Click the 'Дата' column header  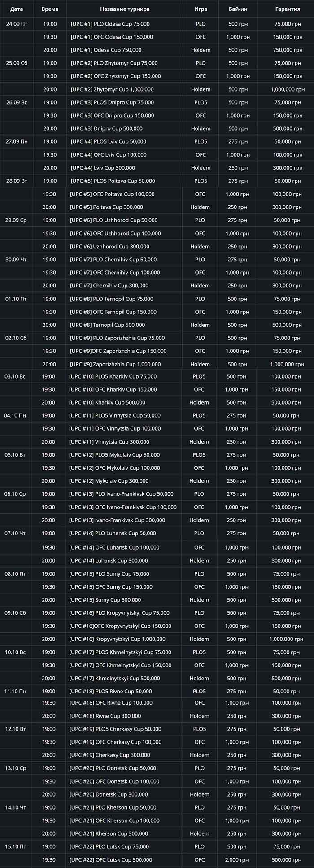pyautogui.click(x=17, y=9)
